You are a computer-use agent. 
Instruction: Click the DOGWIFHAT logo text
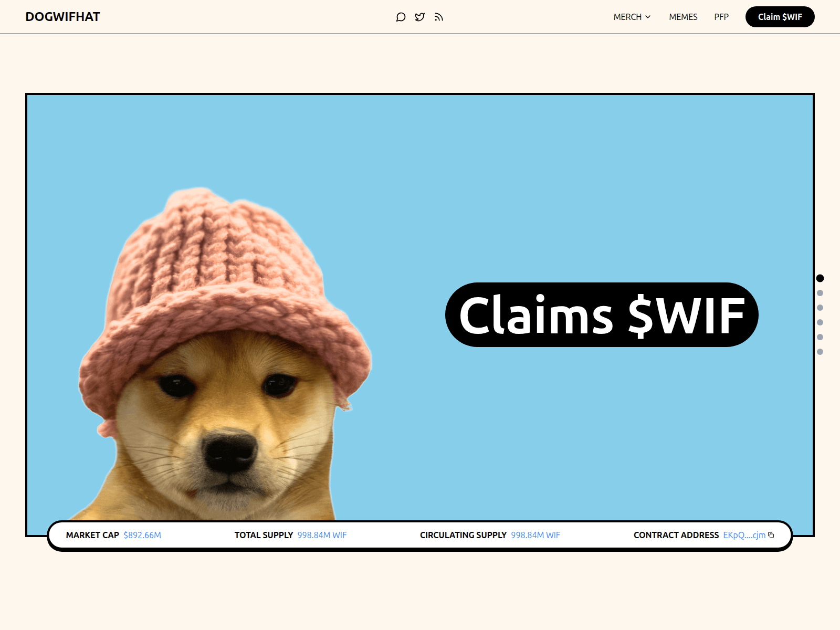pos(63,17)
